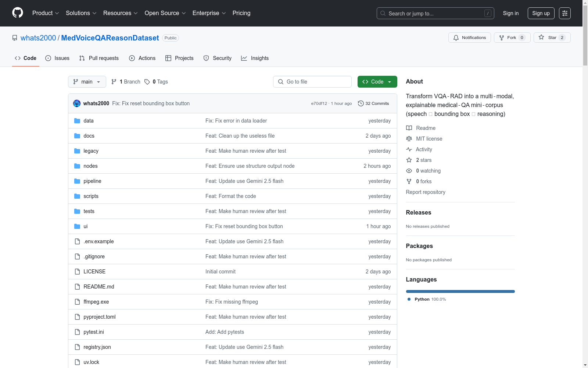Open the main branch selector dropdown
Image resolution: width=588 pixels, height=368 pixels.
(x=87, y=82)
